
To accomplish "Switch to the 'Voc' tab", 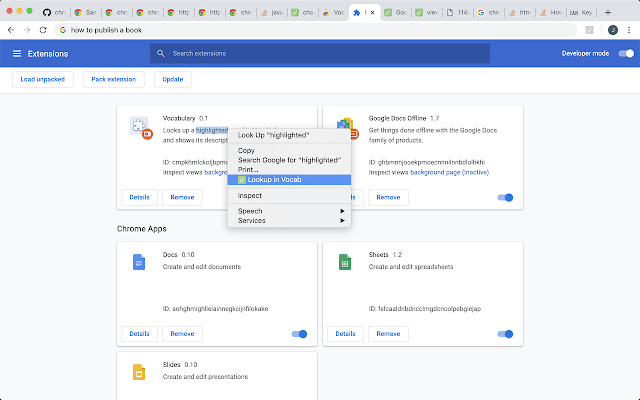I will point(333,13).
